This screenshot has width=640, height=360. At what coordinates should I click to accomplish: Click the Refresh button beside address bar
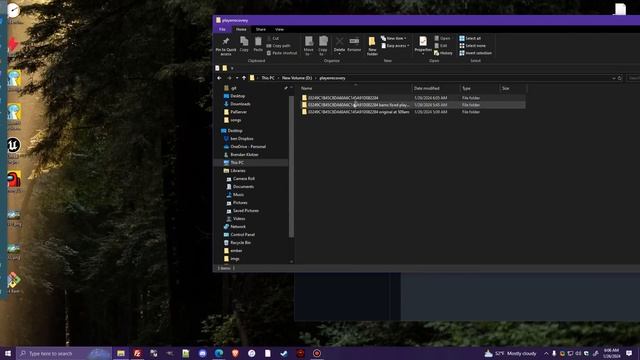coord(620,78)
